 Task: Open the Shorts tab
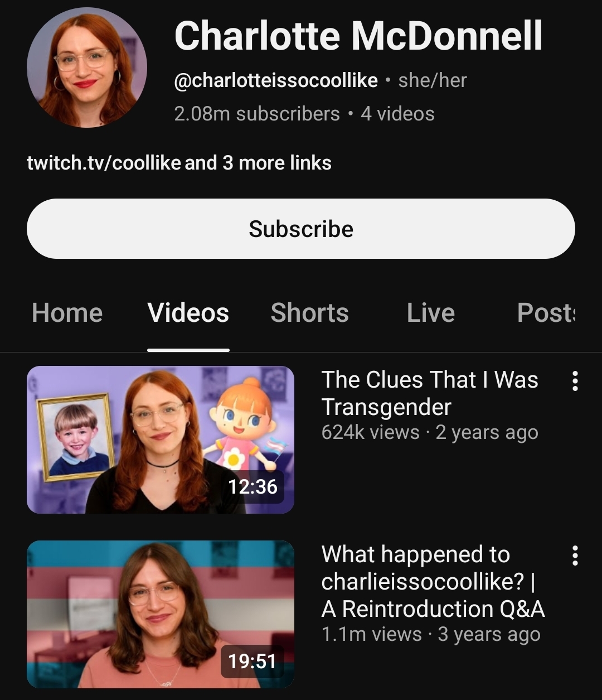[x=310, y=312]
